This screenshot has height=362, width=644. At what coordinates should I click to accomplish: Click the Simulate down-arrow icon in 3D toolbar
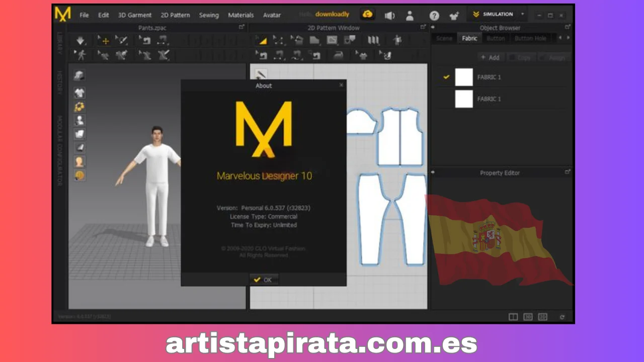point(80,41)
